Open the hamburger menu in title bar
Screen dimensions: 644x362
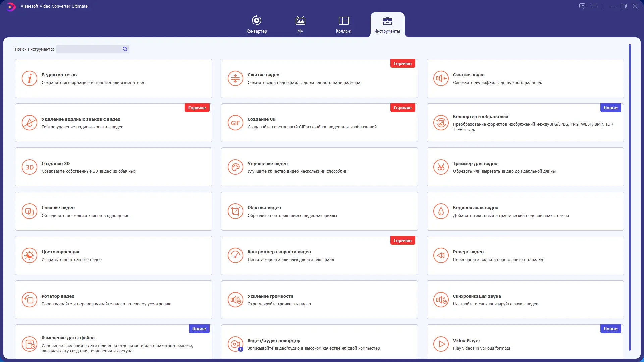[x=594, y=6]
